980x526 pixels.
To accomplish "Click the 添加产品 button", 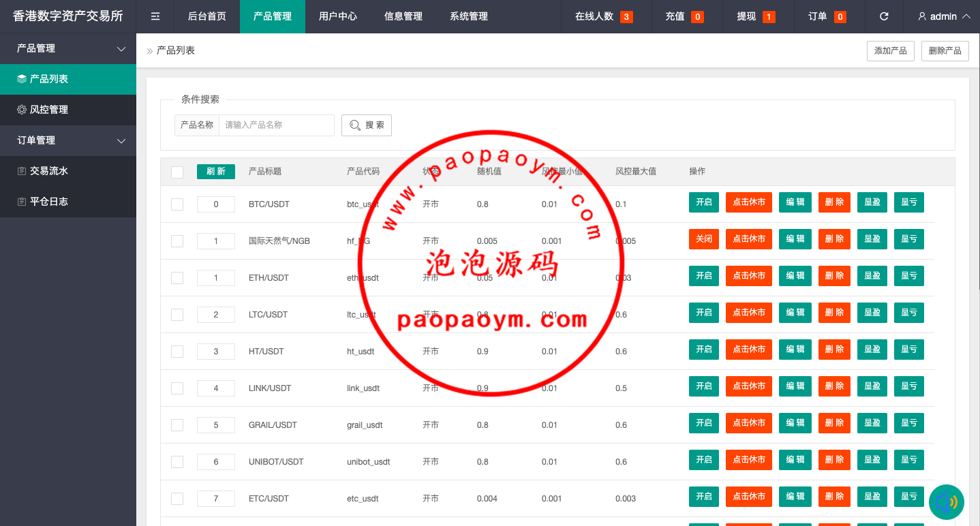I will 891,51.
